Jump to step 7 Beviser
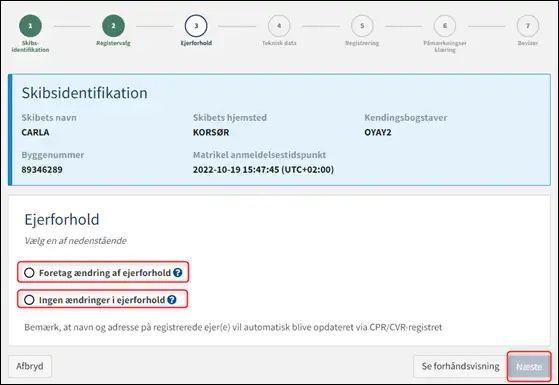The height and width of the screenshot is (385, 559). [528, 26]
